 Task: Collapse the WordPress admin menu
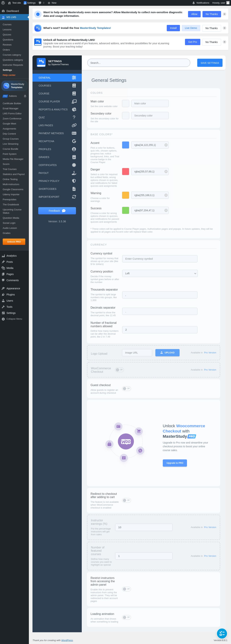pyautogui.click(x=14, y=319)
